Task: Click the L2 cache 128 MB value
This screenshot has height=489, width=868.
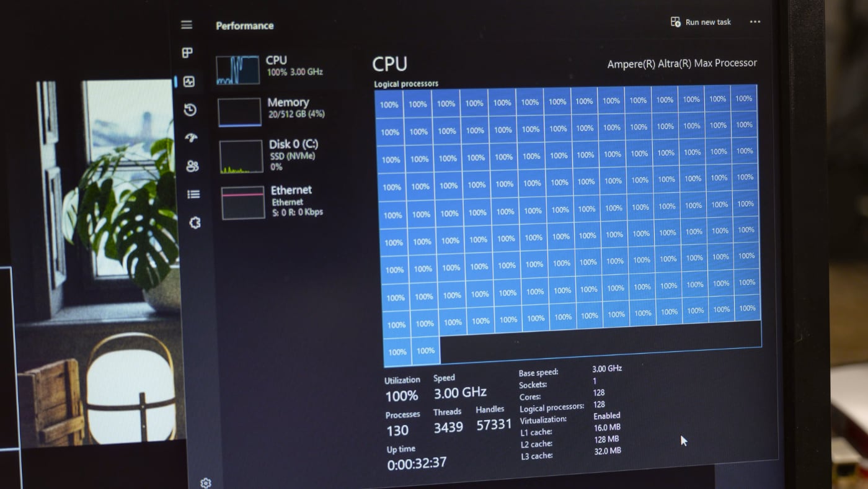Action: [x=606, y=439]
